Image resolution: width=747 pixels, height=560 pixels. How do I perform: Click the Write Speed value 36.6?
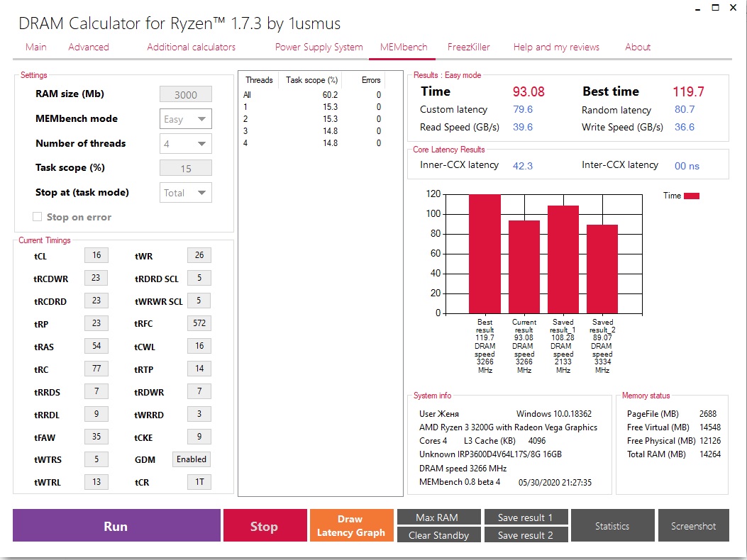tap(685, 127)
